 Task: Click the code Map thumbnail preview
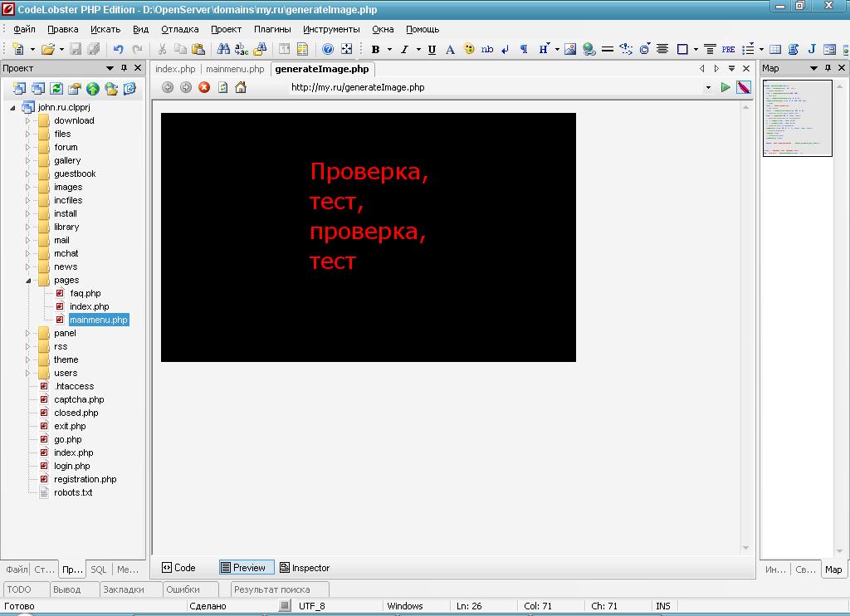[x=797, y=118]
